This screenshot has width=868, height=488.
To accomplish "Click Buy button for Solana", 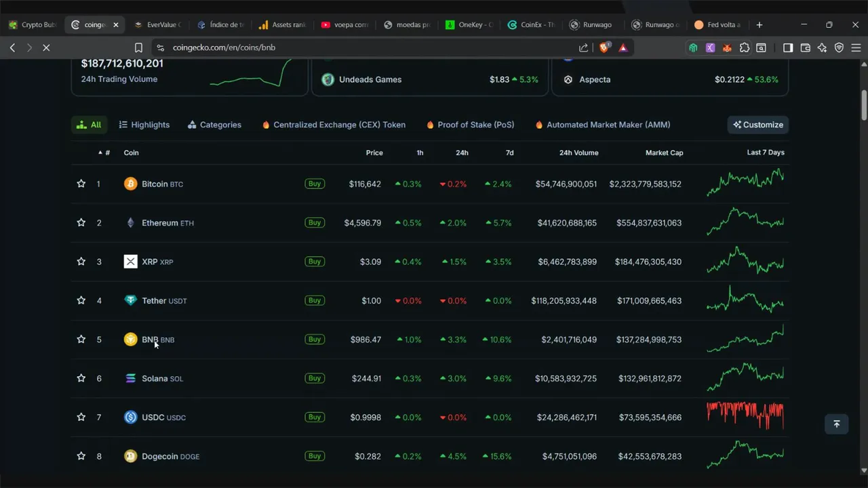I will click(x=315, y=378).
